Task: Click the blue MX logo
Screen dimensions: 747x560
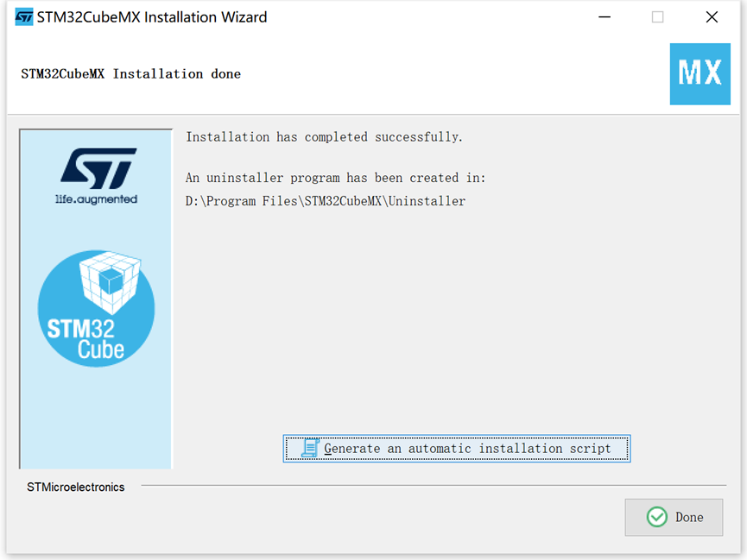Action: [700, 74]
